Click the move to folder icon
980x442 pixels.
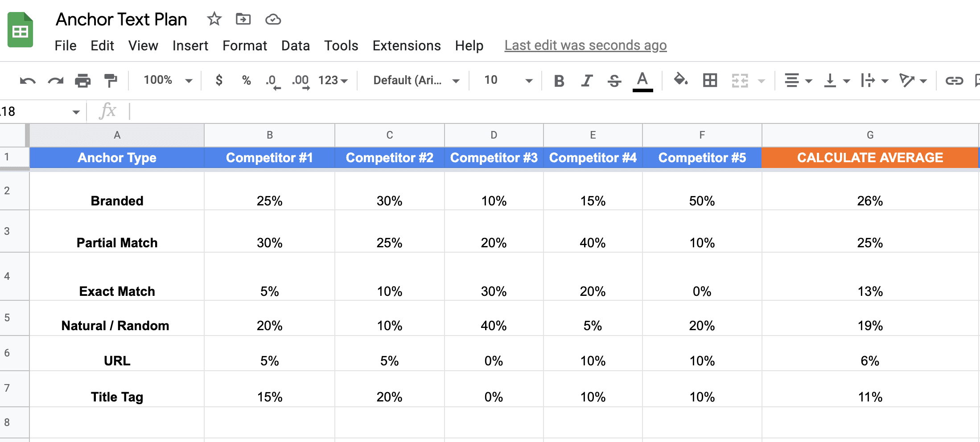click(x=243, y=19)
